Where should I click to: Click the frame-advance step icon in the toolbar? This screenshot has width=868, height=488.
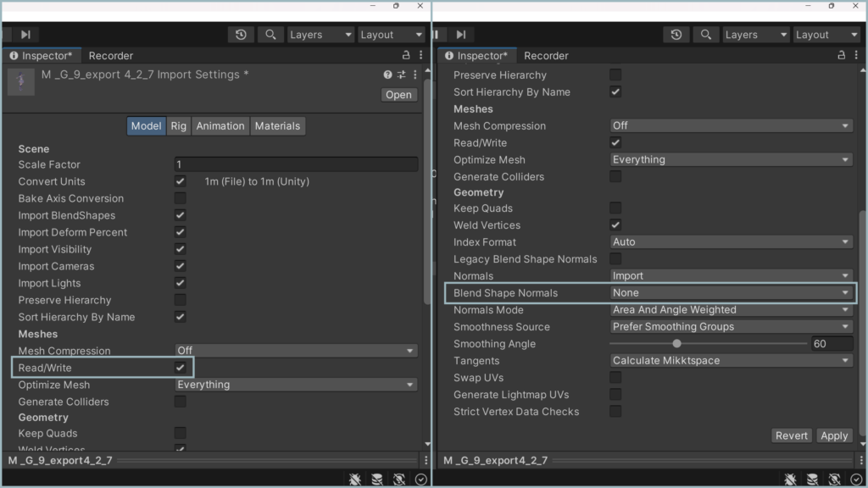click(x=25, y=34)
